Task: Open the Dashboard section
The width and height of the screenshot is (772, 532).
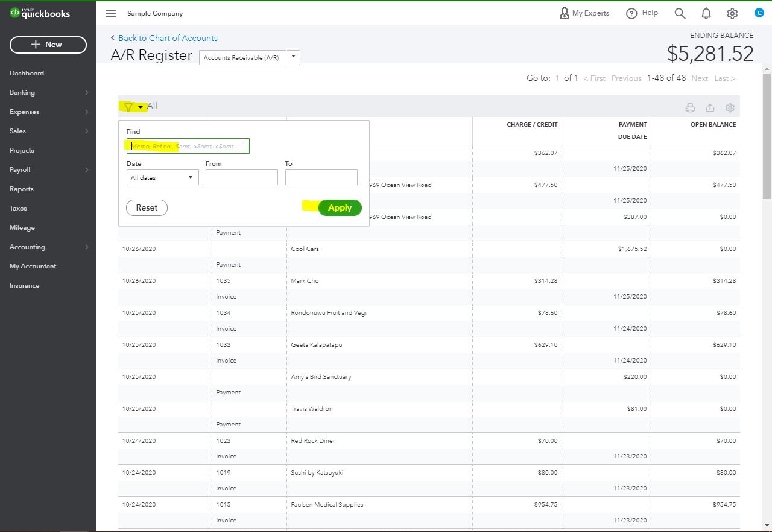Action: (27, 73)
